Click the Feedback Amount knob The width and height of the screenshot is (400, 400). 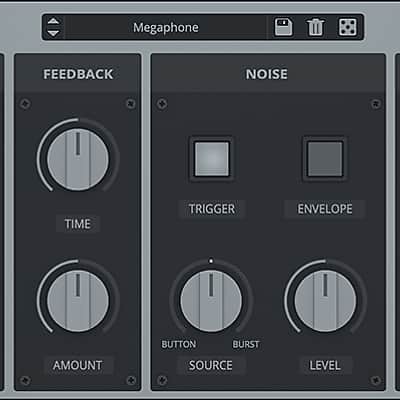[x=78, y=301]
